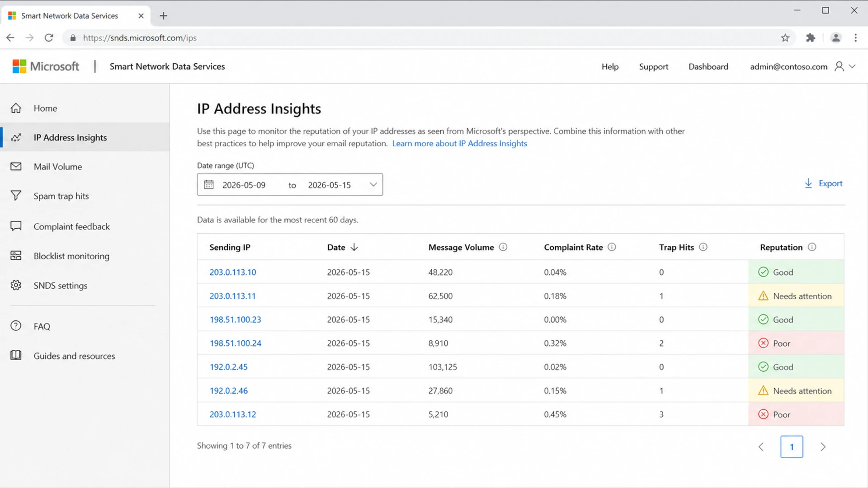Open the Dashboard menu item

point(708,66)
